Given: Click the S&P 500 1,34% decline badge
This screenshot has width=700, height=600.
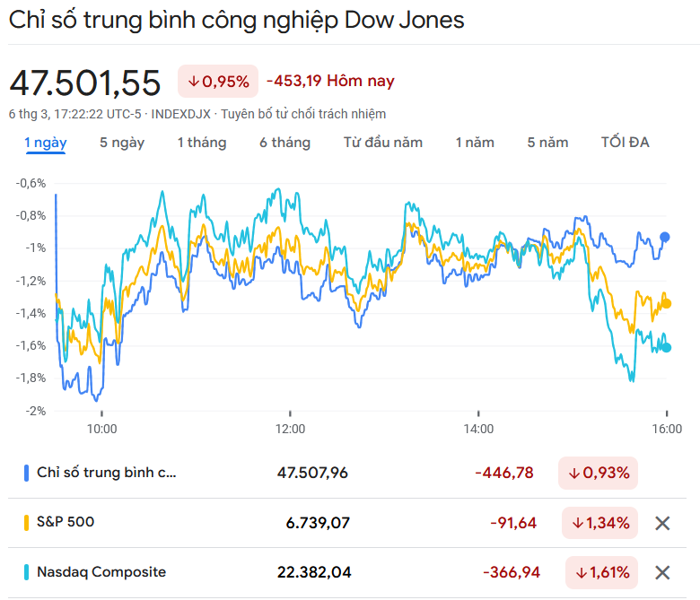Looking at the screenshot, I should click(600, 523).
